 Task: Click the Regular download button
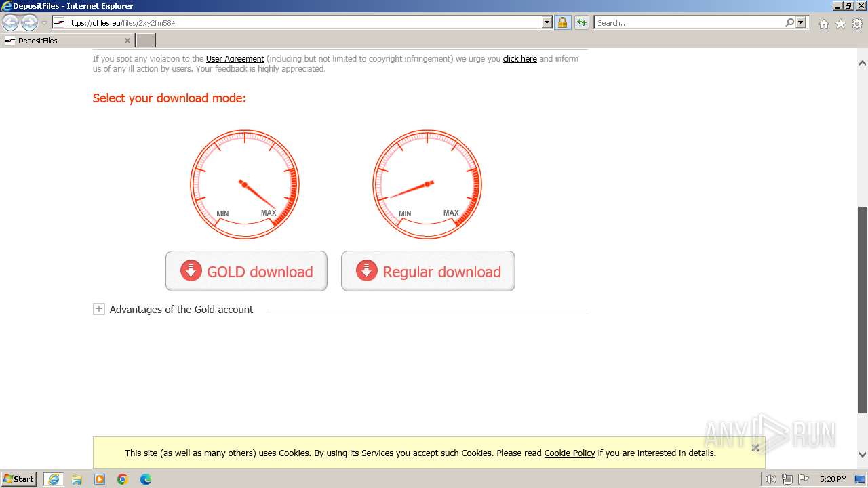click(x=428, y=271)
